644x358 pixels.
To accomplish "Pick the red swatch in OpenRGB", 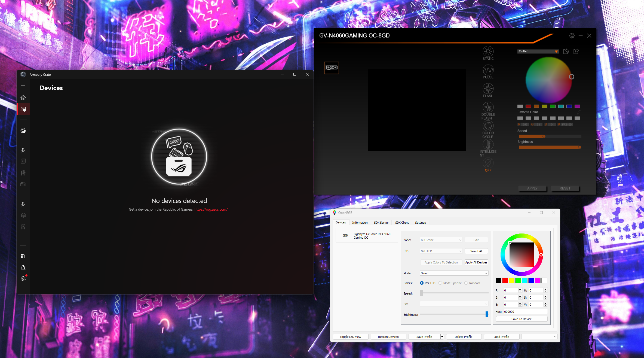I will [x=505, y=280].
